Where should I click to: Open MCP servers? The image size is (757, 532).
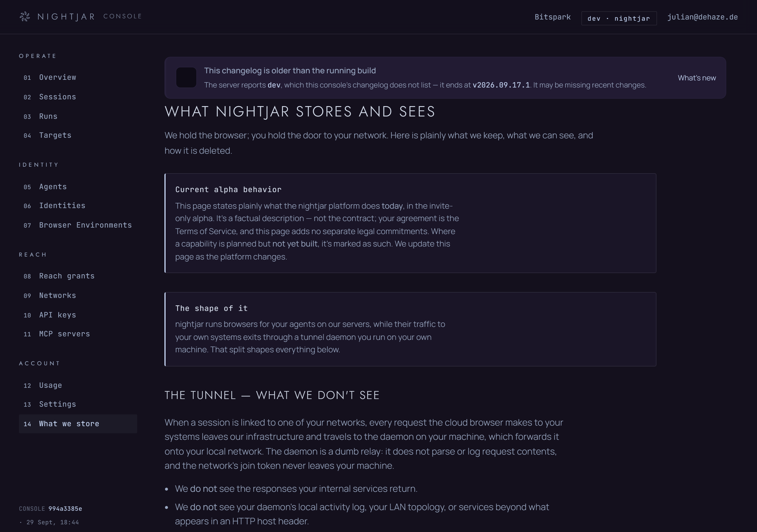(78, 334)
